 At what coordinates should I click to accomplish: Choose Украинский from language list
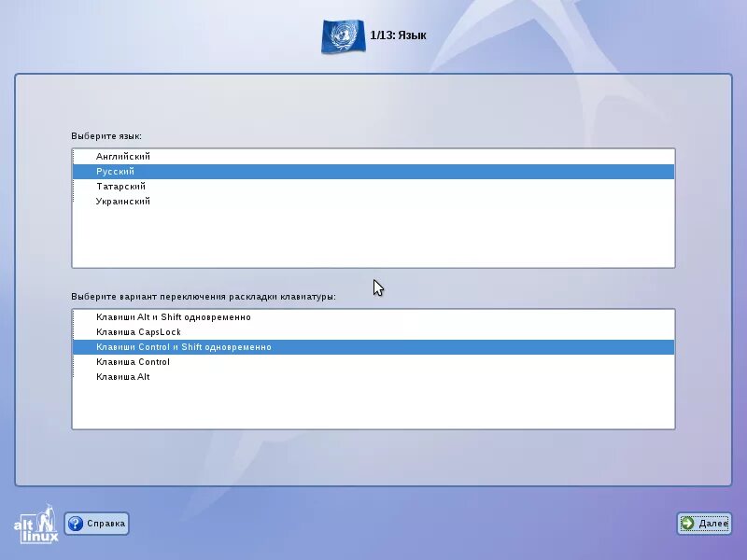[x=373, y=201]
